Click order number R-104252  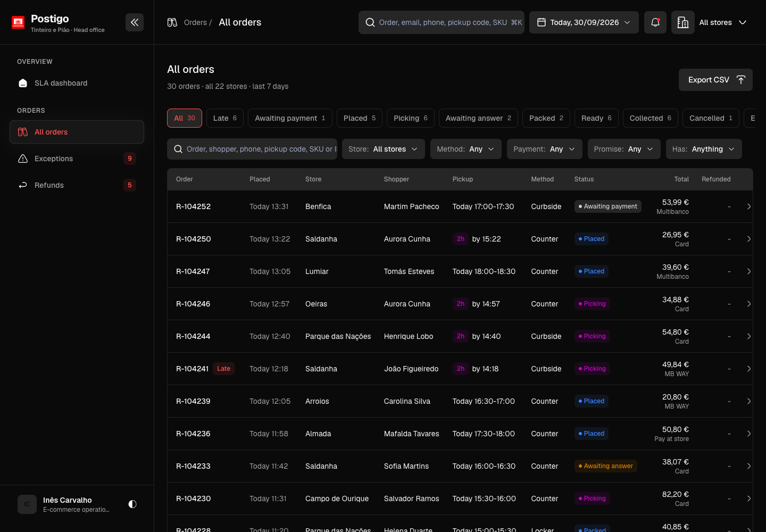coord(193,206)
